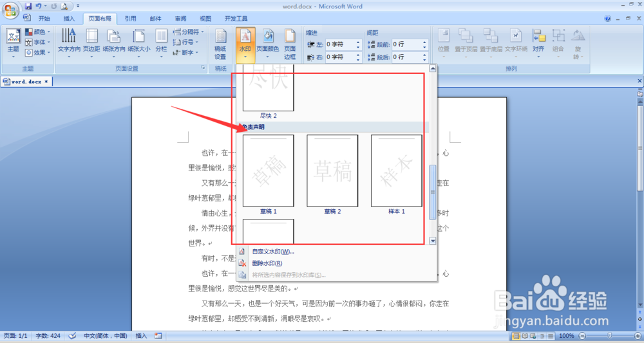Viewport: 644px width, 343px height.
Task: Open 稿纸设置 manuscript paper settings
Action: click(220, 44)
